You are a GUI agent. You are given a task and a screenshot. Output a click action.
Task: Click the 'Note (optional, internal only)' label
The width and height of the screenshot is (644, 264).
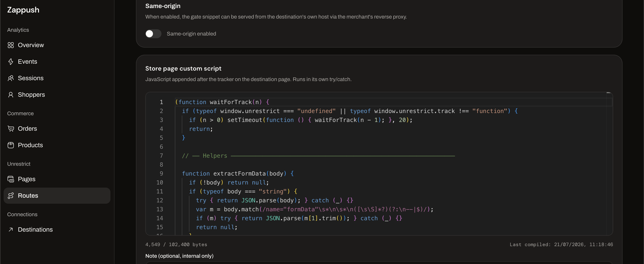click(x=179, y=256)
